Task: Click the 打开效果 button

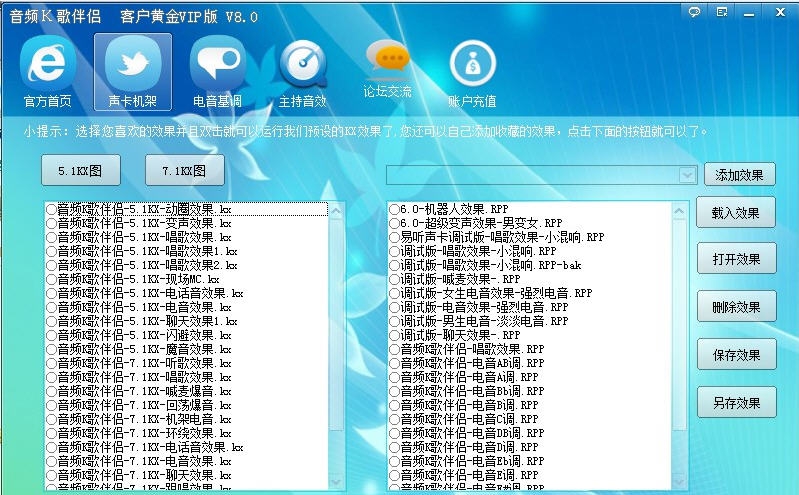Action: [x=736, y=259]
